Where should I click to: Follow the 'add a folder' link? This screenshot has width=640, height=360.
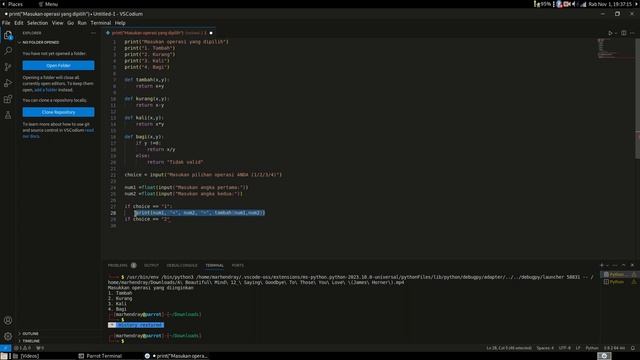pos(46,90)
